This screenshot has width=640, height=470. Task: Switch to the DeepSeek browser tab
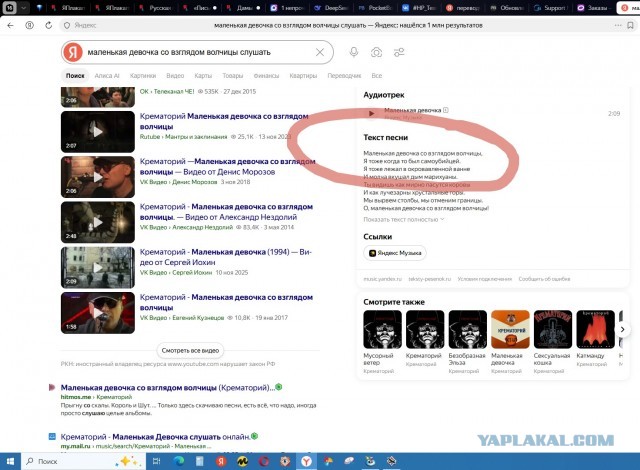tap(331, 7)
